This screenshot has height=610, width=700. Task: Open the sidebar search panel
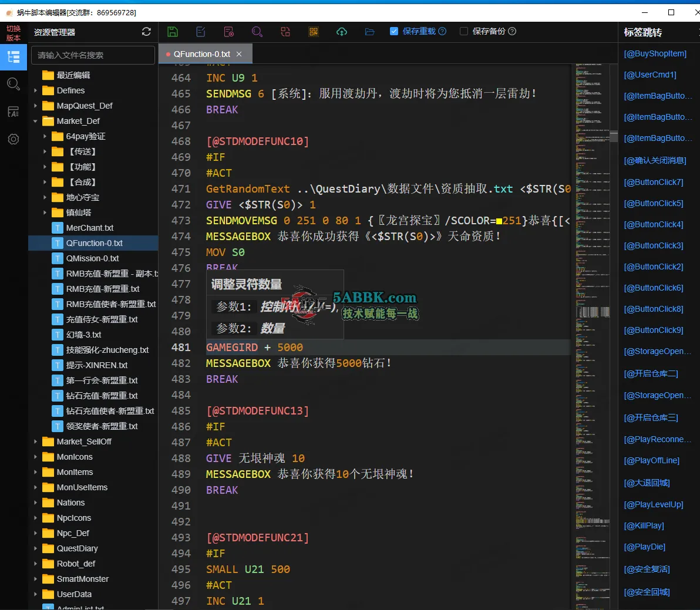coord(14,84)
